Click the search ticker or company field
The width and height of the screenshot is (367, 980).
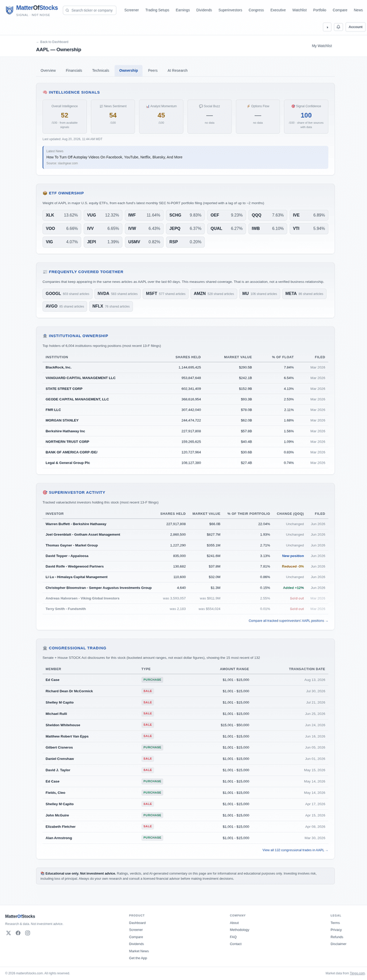click(89, 10)
